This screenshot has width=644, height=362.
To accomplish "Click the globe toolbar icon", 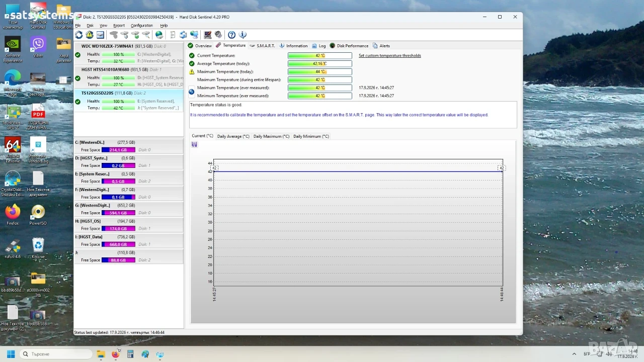I will pyautogui.click(x=159, y=35).
